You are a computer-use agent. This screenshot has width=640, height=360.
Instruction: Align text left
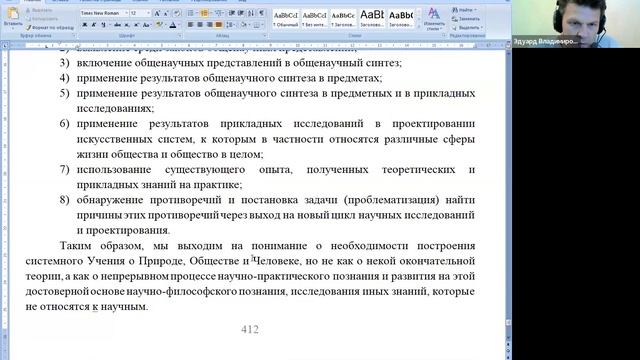(191, 25)
